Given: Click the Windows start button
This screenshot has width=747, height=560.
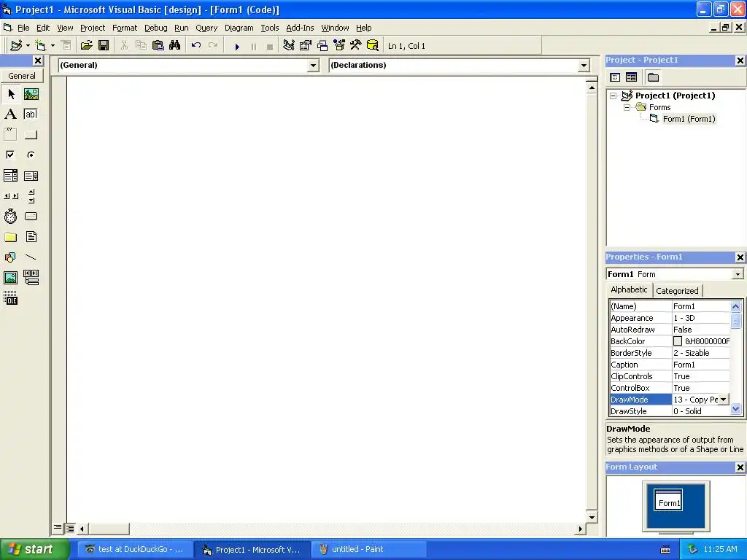Looking at the screenshot, I should click(x=35, y=549).
